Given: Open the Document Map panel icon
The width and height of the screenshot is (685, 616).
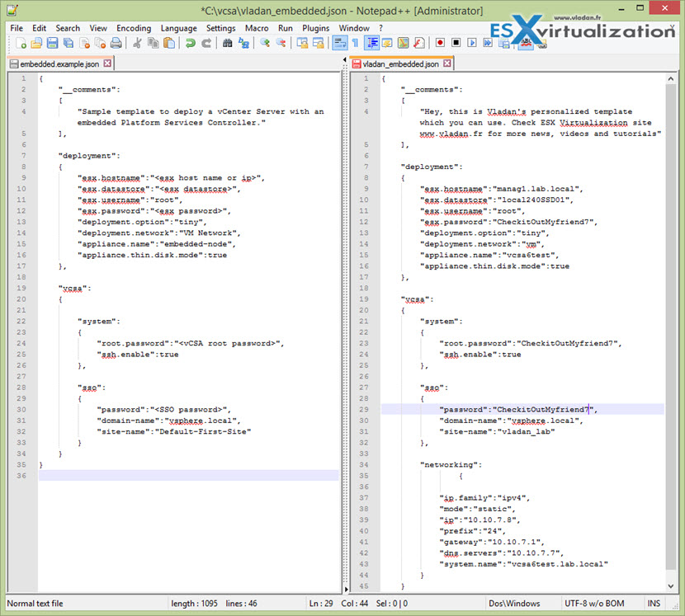Looking at the screenshot, I should tap(404, 43).
